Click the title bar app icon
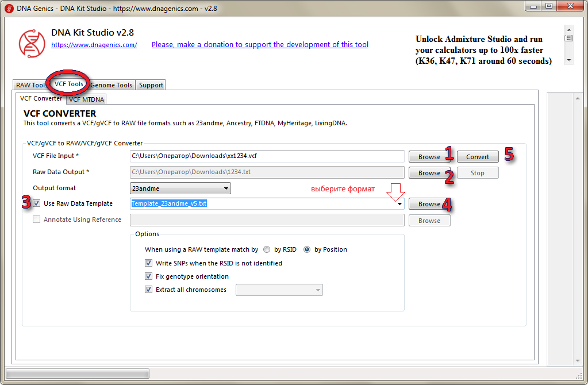Image resolution: width=588 pixels, height=385 pixels. click(9, 8)
